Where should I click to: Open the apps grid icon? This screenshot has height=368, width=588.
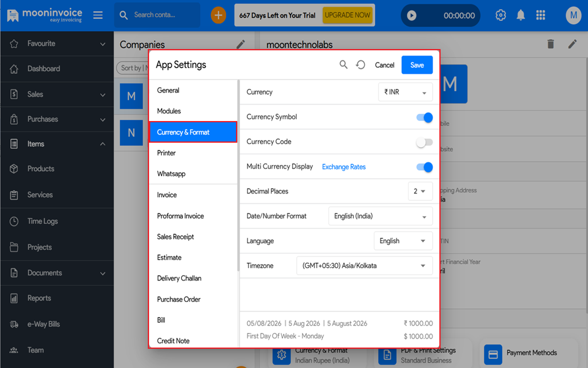pyautogui.click(x=541, y=15)
